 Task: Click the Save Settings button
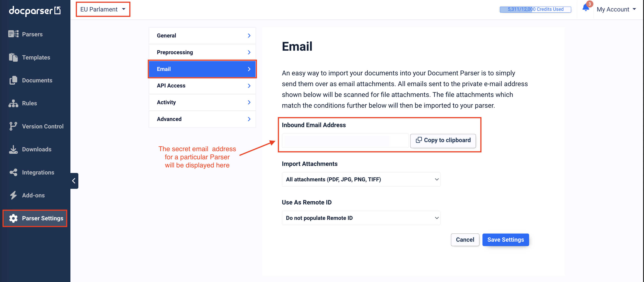coord(506,240)
